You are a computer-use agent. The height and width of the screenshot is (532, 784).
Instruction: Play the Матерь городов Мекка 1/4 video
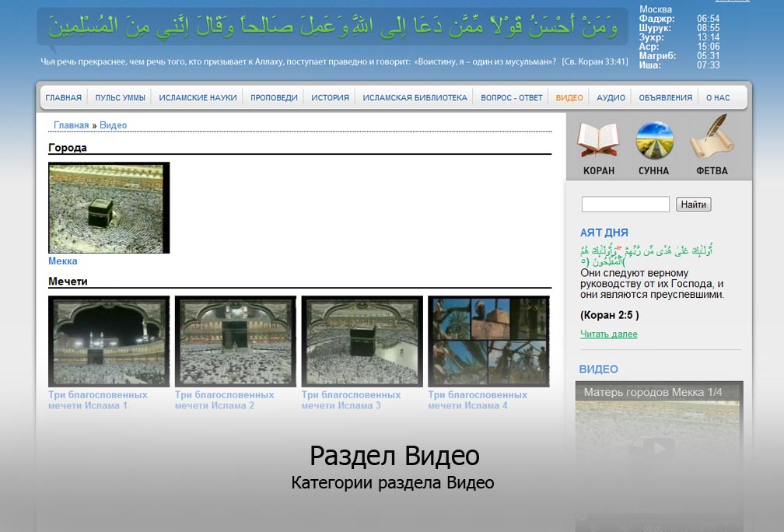[659, 448]
